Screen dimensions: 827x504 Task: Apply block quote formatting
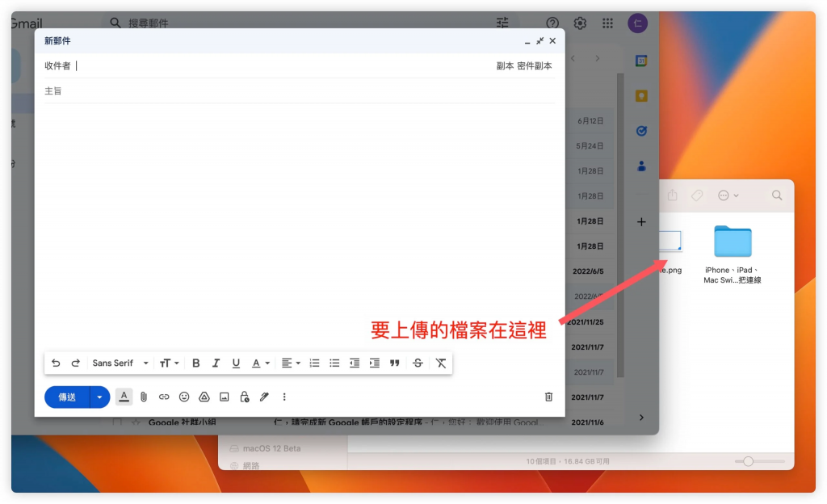click(394, 363)
